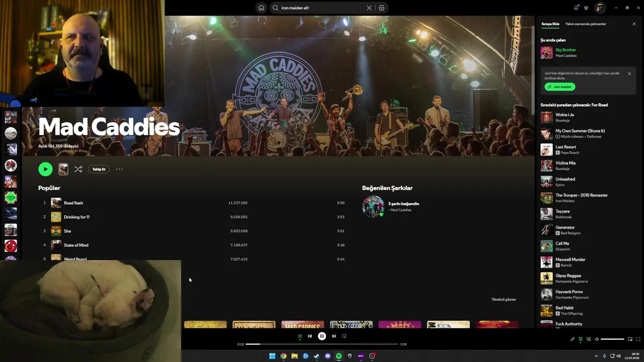Play Mad Caddies with the green play button

[x=45, y=169]
